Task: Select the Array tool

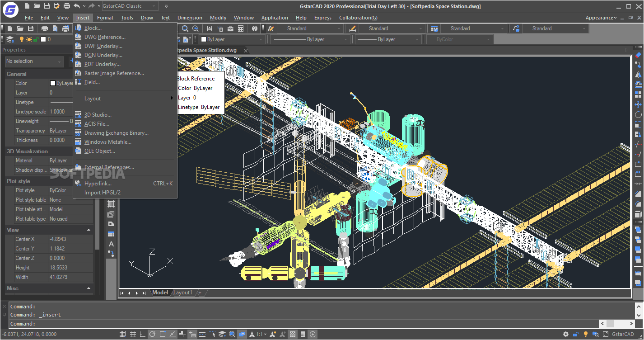Action: (638, 94)
